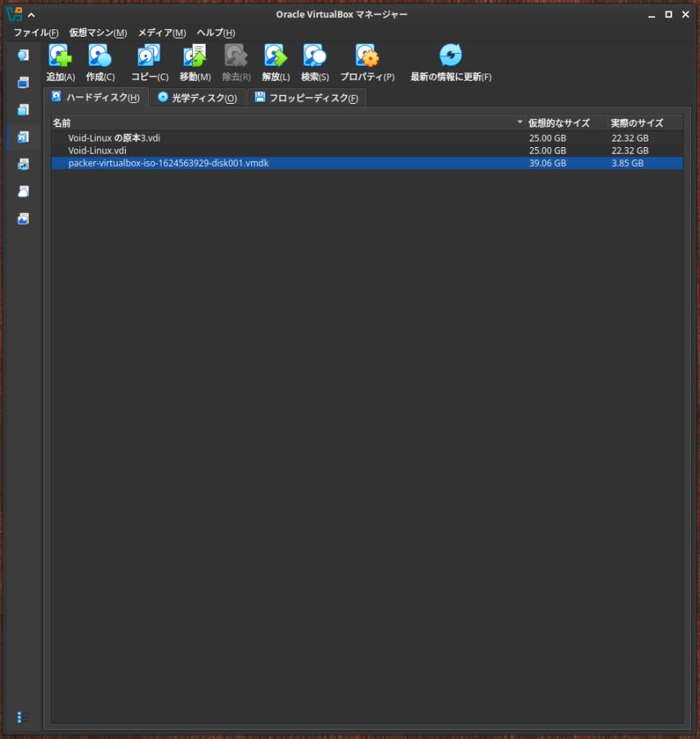The width and height of the screenshot is (700, 739).
Task: Open the Welcome tool in the sidebar
Action: tap(23, 55)
